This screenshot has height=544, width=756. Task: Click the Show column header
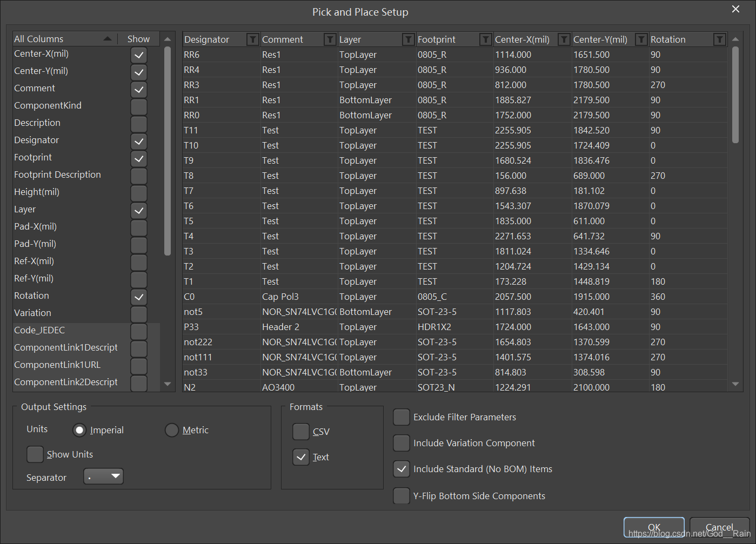click(x=139, y=39)
